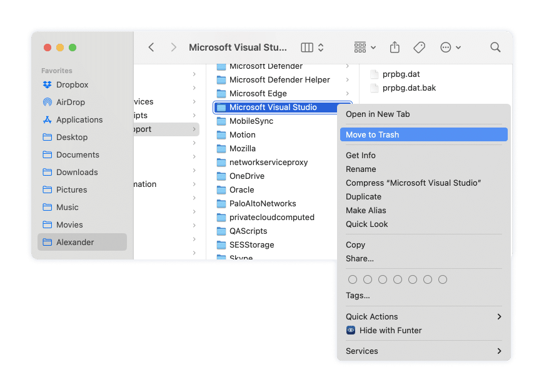Select the highlighted "pport" folder row
544x392 pixels.
(166, 129)
